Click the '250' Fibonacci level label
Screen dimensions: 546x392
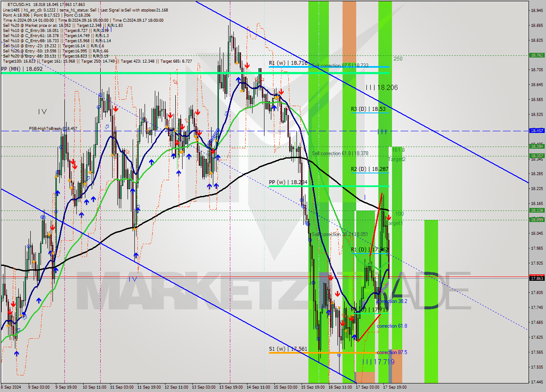pyautogui.click(x=398, y=59)
